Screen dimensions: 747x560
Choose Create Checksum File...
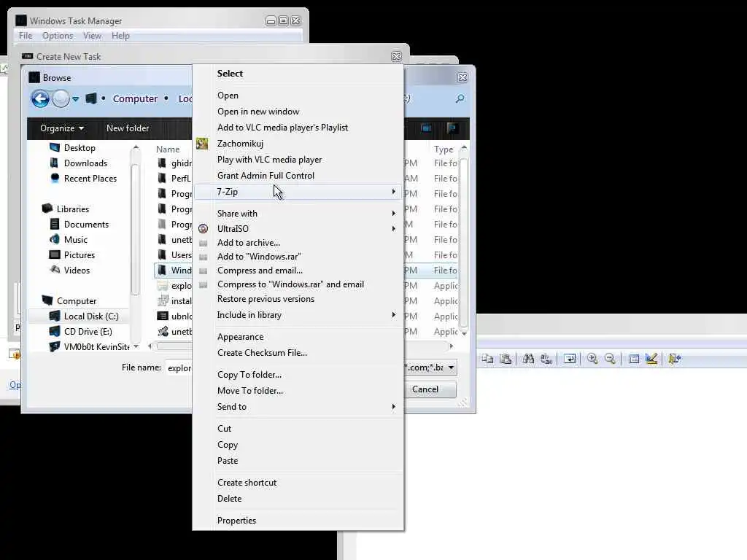pos(298,353)
